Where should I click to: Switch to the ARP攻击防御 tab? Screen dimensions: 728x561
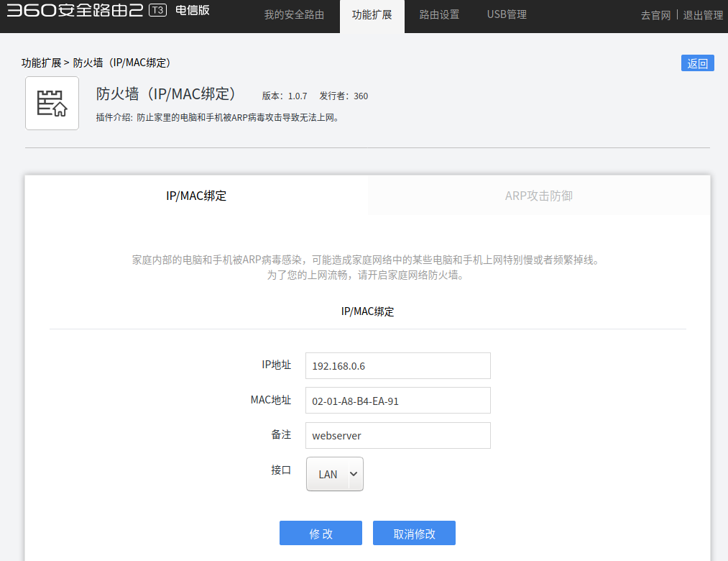539,196
